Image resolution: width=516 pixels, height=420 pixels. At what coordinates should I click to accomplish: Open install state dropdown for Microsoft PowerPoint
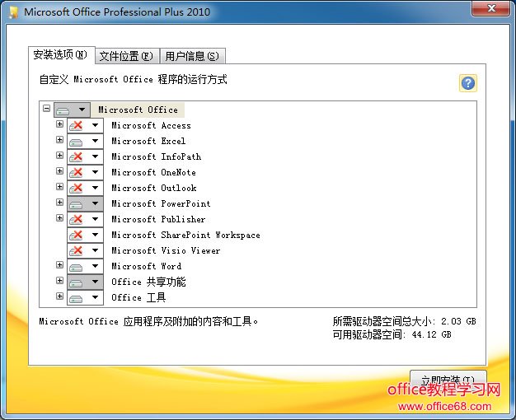(x=85, y=203)
